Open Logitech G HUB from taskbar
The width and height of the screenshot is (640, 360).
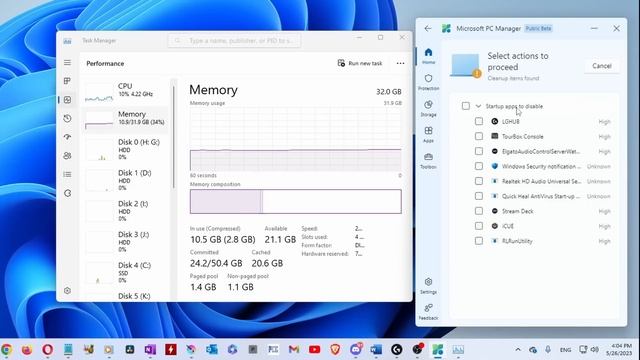[x=396, y=349]
